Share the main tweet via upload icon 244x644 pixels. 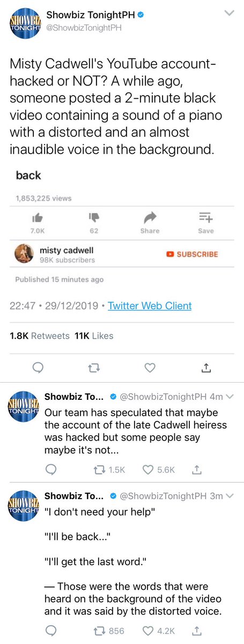[x=206, y=368]
